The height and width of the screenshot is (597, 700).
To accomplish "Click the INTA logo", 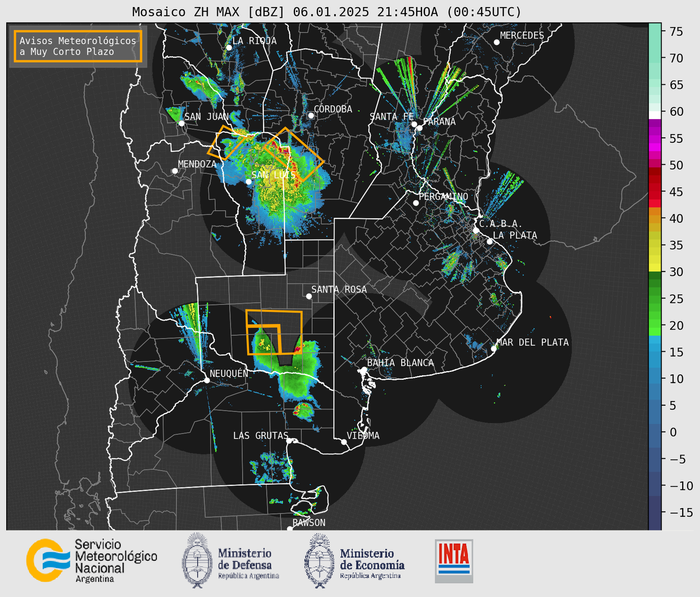I will pos(454,561).
